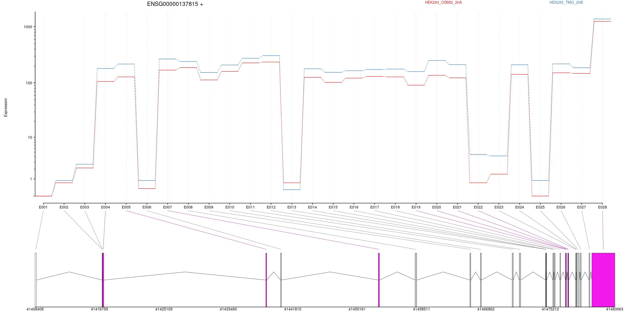Click the red expression segment above E019
This screenshot has width=644, height=322.
pos(416,85)
